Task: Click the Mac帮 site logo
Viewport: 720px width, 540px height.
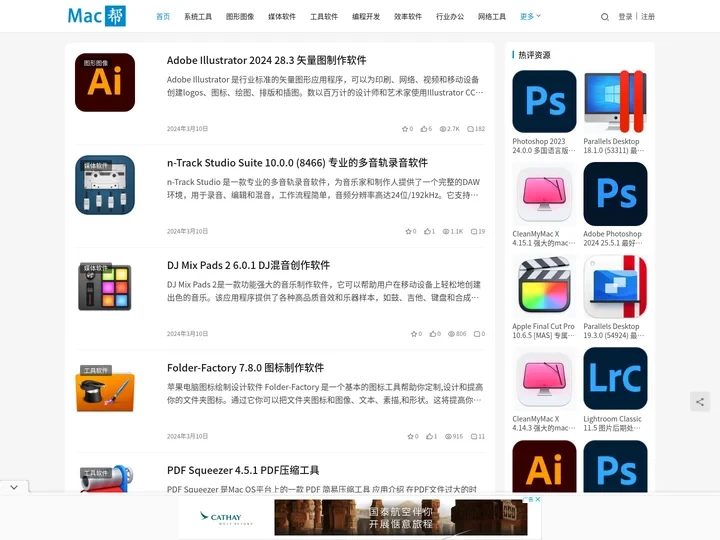Action: tap(97, 16)
